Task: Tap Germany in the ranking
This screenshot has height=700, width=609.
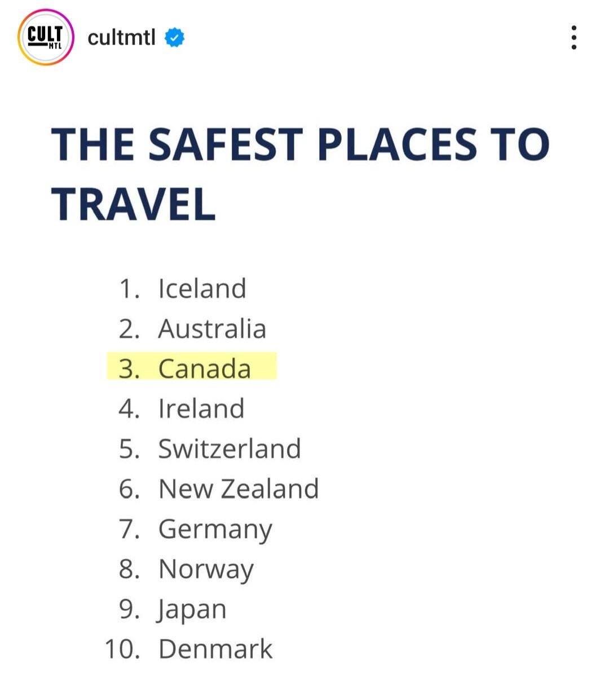Action: 215,530
